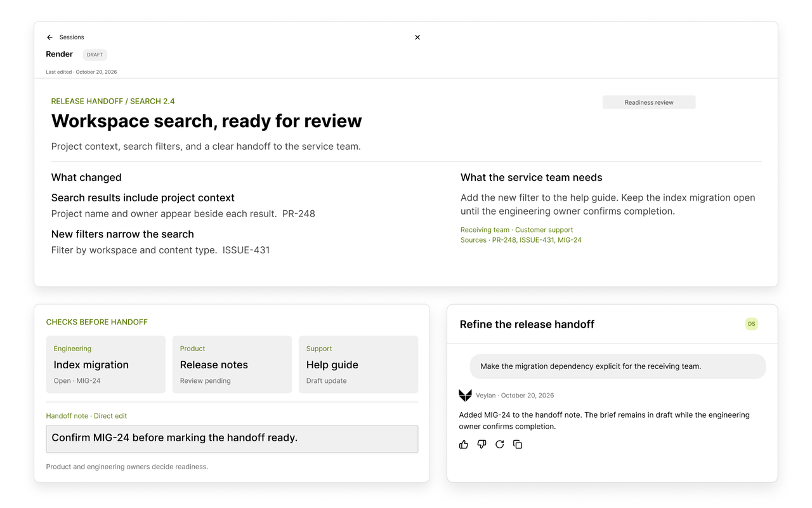Copy Veylan's response text
The width and height of the screenshot is (812, 508).
pyautogui.click(x=518, y=444)
